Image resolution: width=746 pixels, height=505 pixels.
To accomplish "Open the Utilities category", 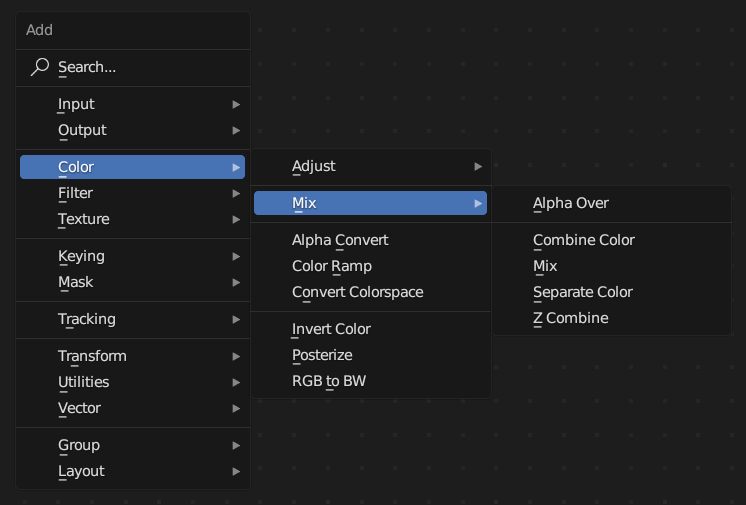I will 83,382.
